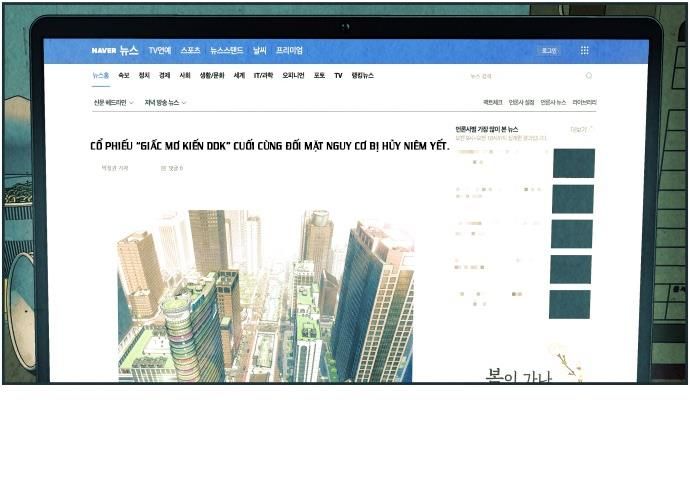Open the 날씨 weather link
This screenshot has width=690, height=491.
[260, 50]
